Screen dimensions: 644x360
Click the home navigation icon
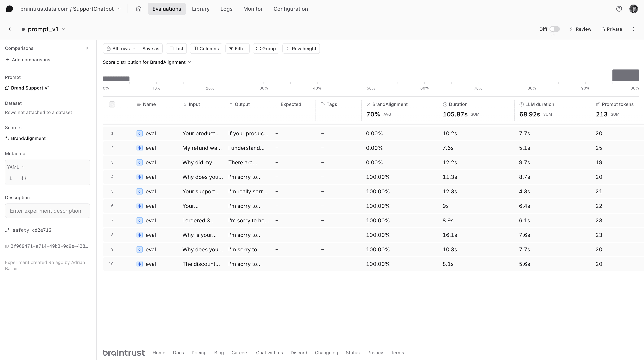click(x=138, y=9)
